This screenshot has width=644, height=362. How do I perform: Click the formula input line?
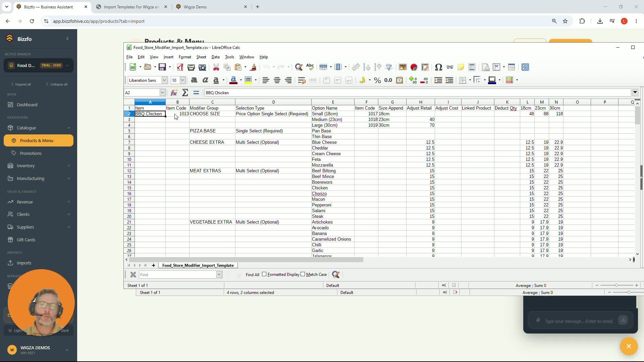point(418,93)
